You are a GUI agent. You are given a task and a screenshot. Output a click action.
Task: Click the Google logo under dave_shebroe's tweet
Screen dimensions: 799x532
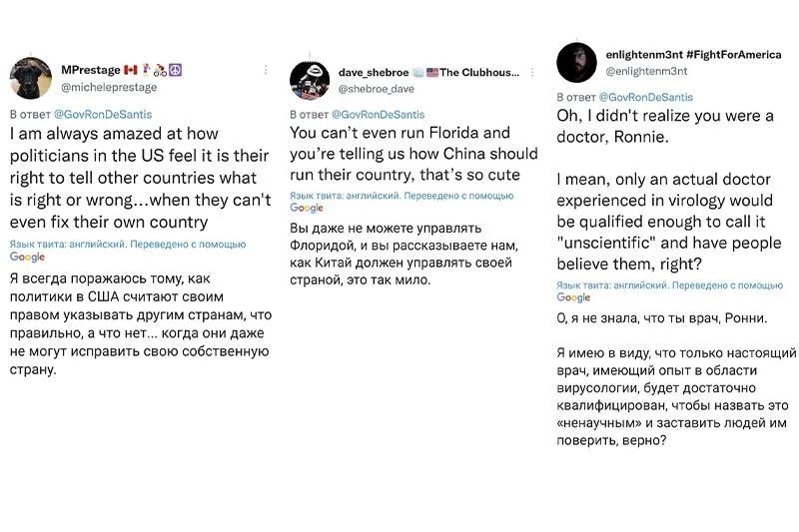pyautogui.click(x=307, y=208)
